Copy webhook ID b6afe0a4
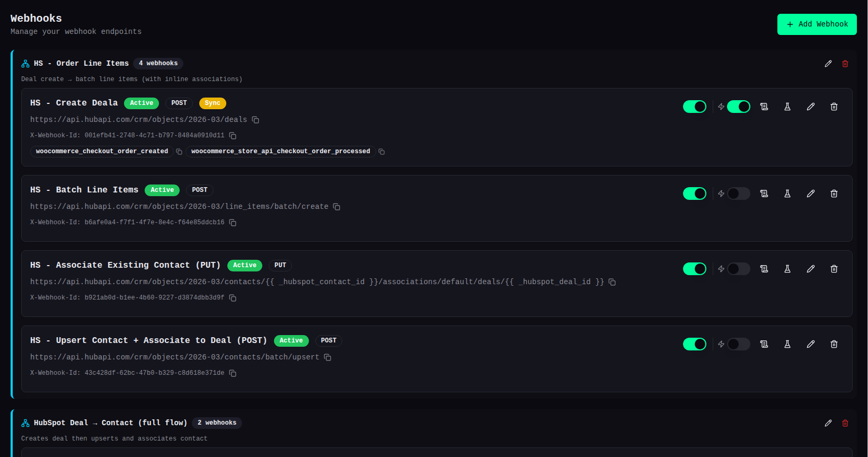868x457 pixels. 233,223
